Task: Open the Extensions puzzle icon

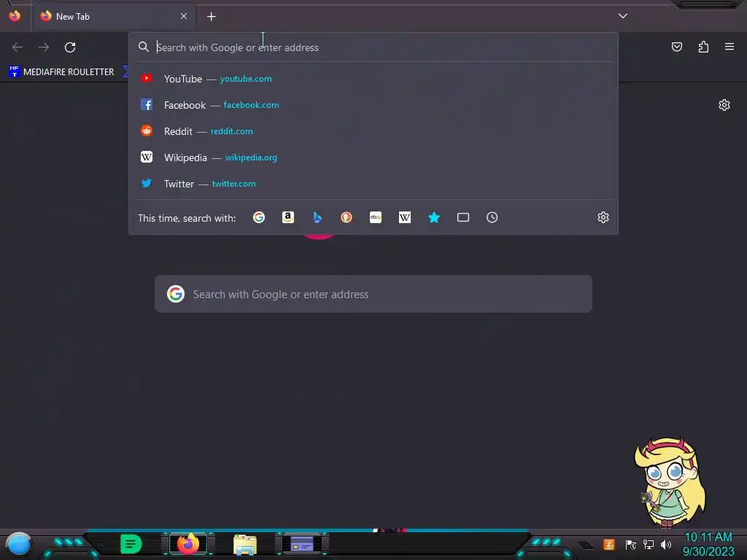Action: [x=703, y=47]
